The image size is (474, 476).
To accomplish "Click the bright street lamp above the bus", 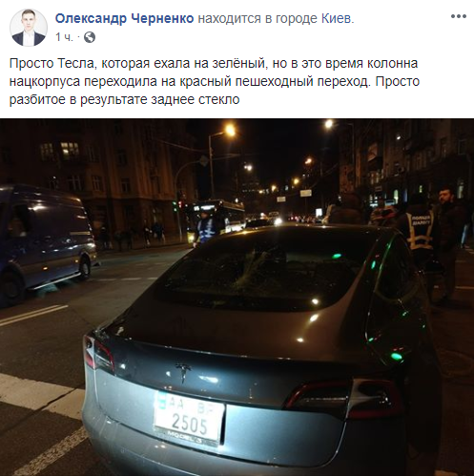I will tap(230, 130).
